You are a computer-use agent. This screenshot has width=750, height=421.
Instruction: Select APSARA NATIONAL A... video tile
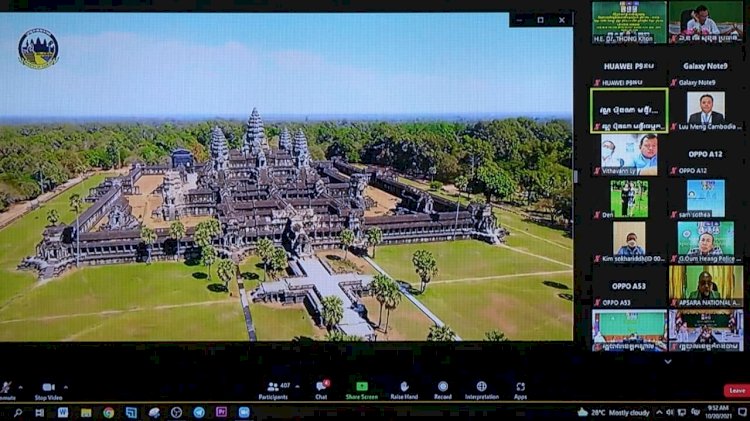(x=706, y=287)
